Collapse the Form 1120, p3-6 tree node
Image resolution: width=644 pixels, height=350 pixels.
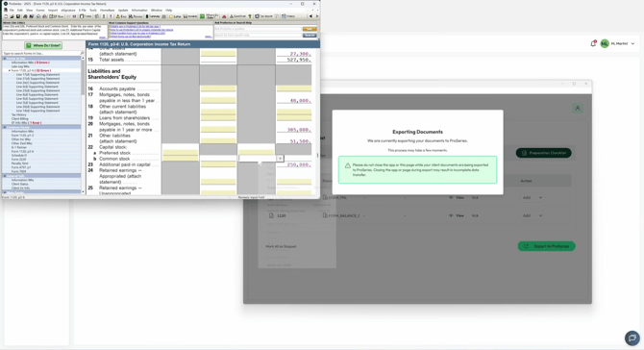[10, 70]
